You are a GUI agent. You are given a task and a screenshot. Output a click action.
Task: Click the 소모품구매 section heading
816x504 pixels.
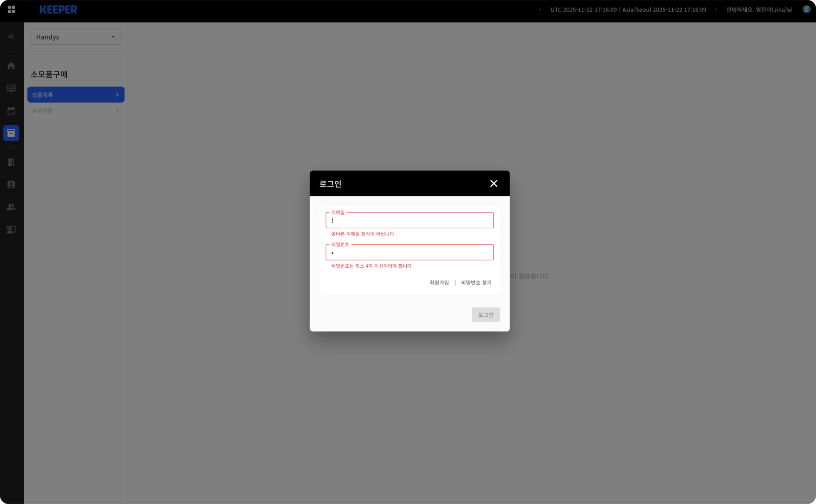[49, 74]
